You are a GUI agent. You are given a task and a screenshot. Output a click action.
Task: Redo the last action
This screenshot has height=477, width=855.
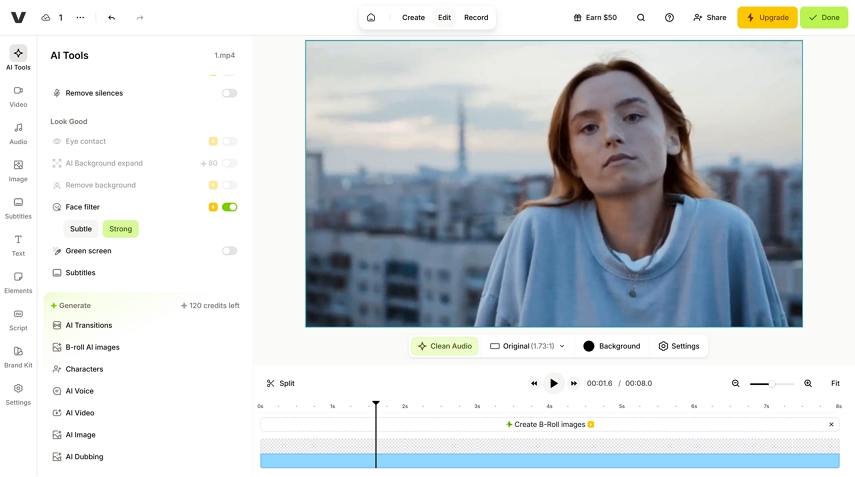click(140, 17)
